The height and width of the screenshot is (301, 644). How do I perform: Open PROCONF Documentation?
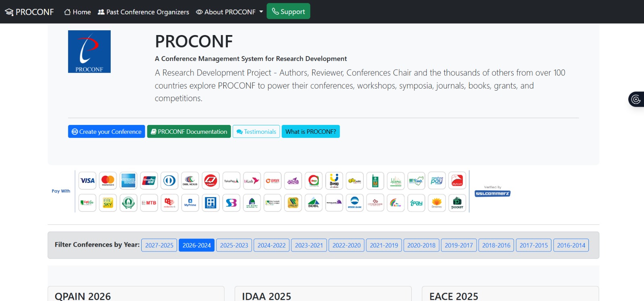pyautogui.click(x=189, y=131)
